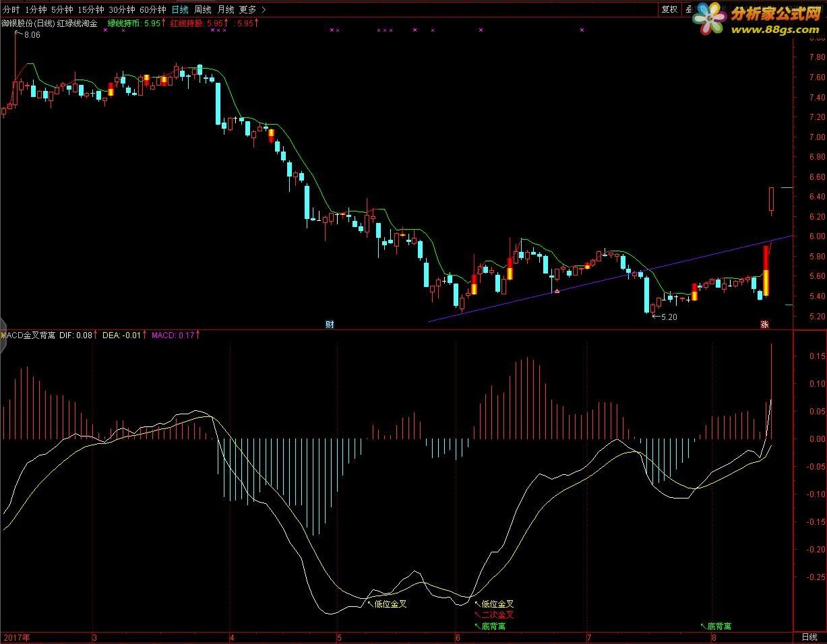This screenshot has width=827, height=644.
Task: Click the DIF: 0.08 value
Action: [78, 334]
